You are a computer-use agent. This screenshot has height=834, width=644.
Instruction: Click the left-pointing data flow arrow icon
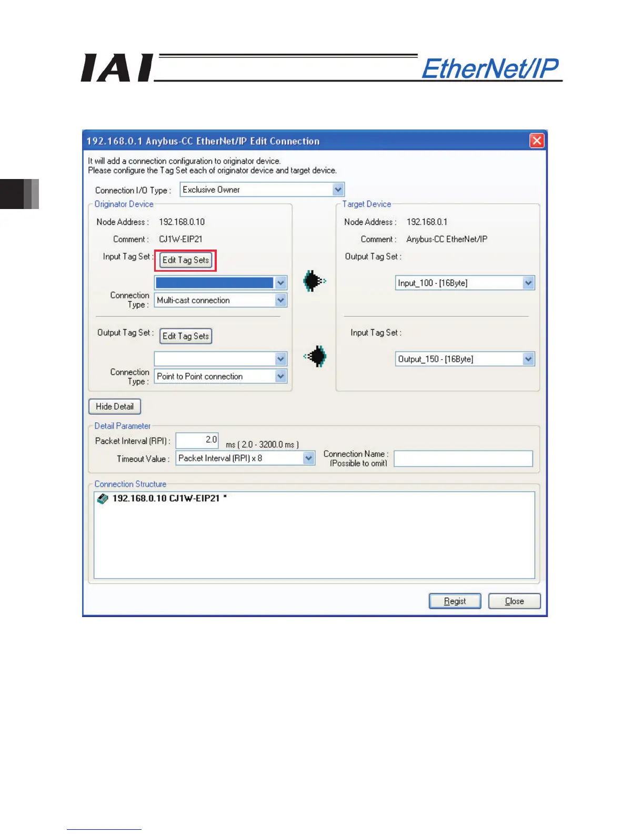(315, 356)
